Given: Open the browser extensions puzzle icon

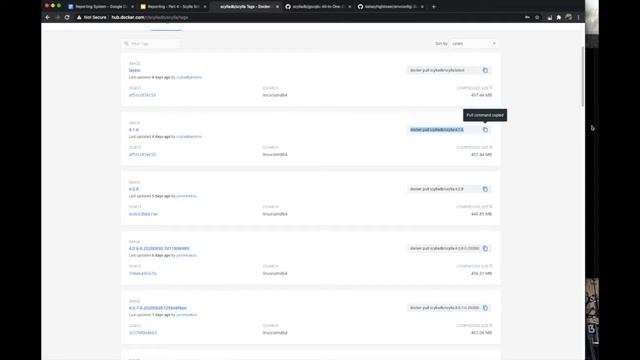Looking at the screenshot, I should pos(559,17).
